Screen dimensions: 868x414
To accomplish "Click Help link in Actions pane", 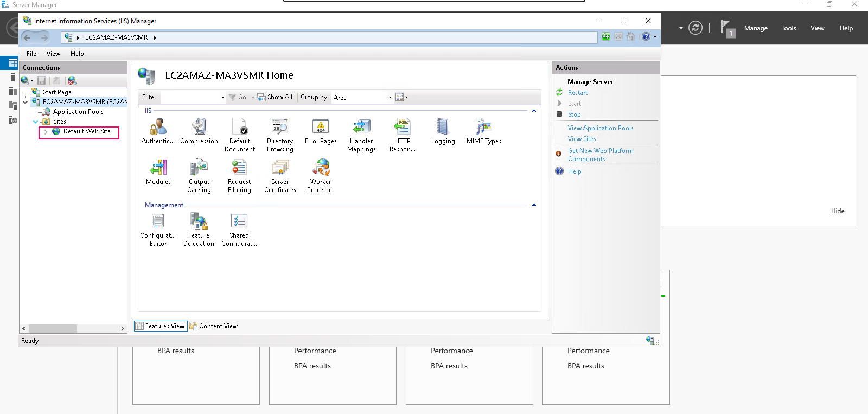I will [575, 171].
